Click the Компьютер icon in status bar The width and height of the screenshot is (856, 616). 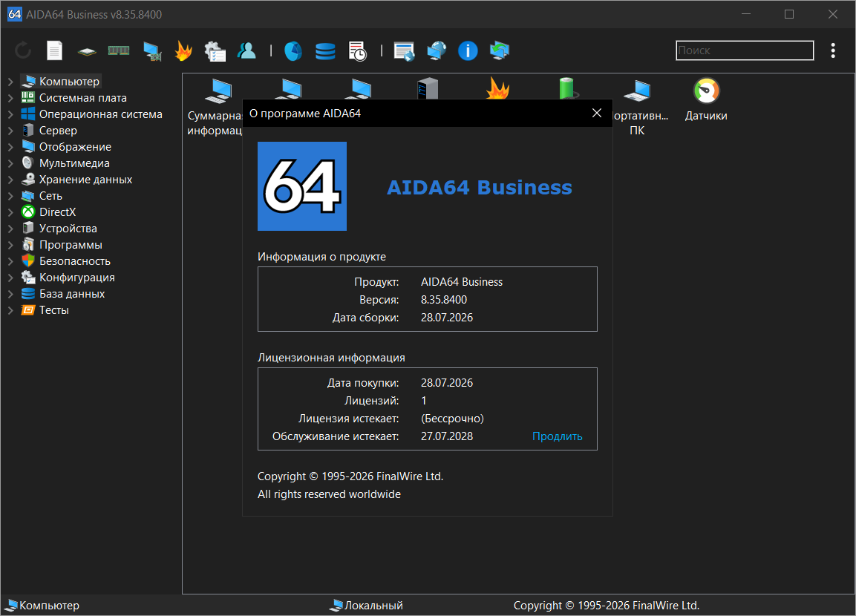click(x=11, y=605)
